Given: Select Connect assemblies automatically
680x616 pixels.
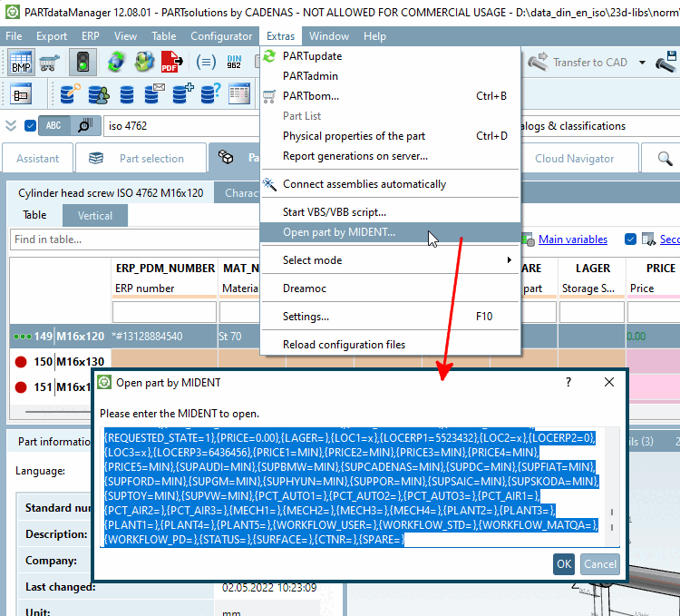Looking at the screenshot, I should pos(390,184).
